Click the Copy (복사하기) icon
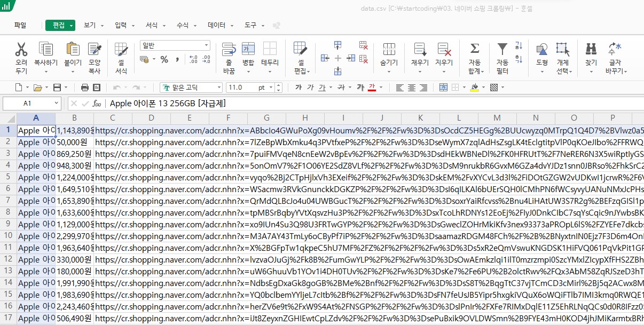The height and width of the screenshot is (325, 644). (x=46, y=50)
